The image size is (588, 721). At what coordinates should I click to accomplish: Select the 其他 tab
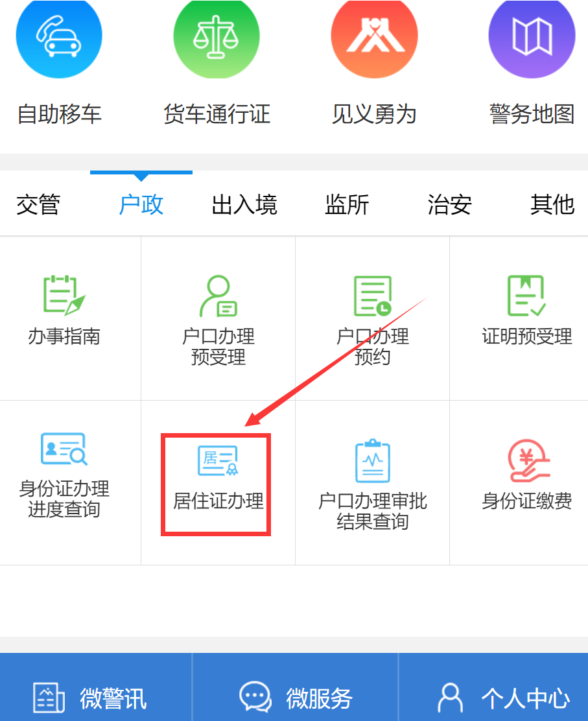click(552, 205)
